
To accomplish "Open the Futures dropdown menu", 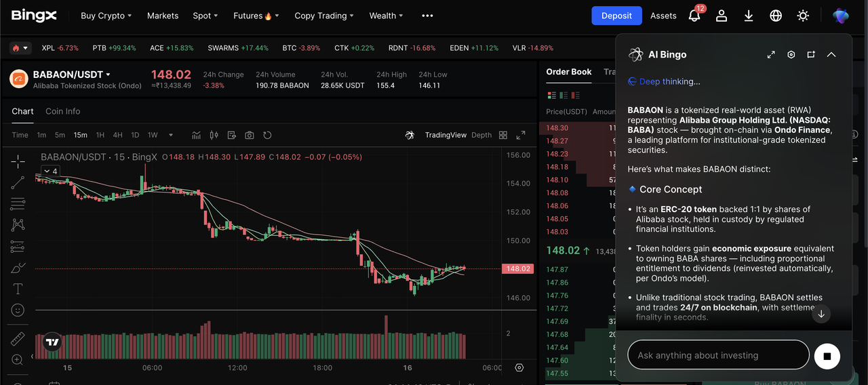I will (x=256, y=16).
